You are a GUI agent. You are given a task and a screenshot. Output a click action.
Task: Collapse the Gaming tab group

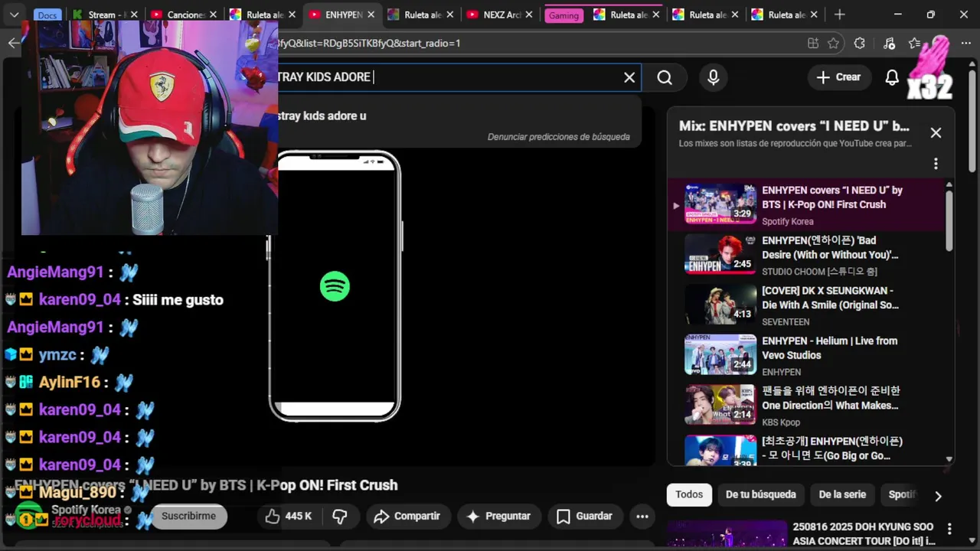click(x=563, y=15)
